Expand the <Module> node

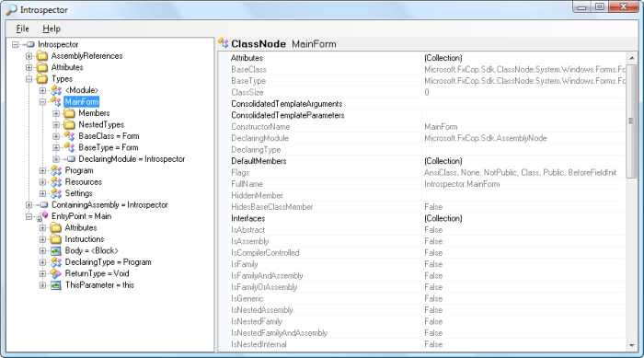pos(42,90)
